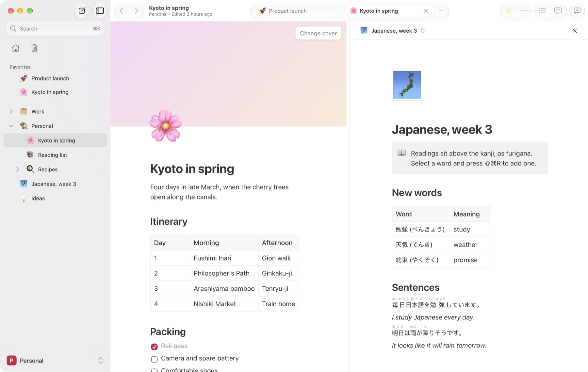Open the Home icon in sidebar
Screen dimensions: 588x372
click(x=15, y=48)
